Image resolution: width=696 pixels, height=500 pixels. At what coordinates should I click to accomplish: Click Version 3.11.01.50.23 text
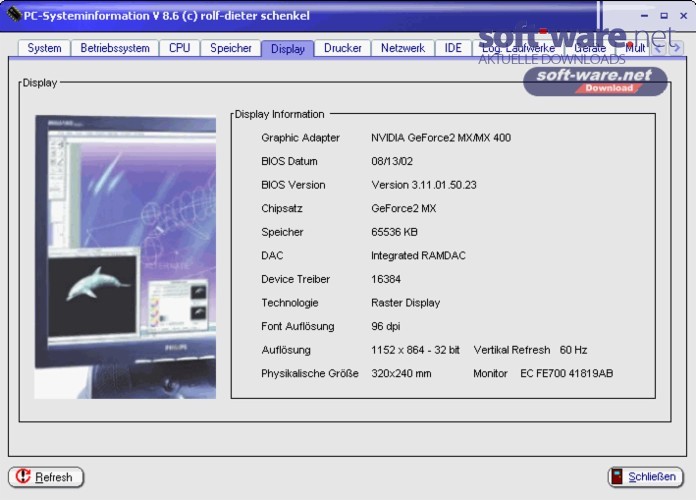424,185
